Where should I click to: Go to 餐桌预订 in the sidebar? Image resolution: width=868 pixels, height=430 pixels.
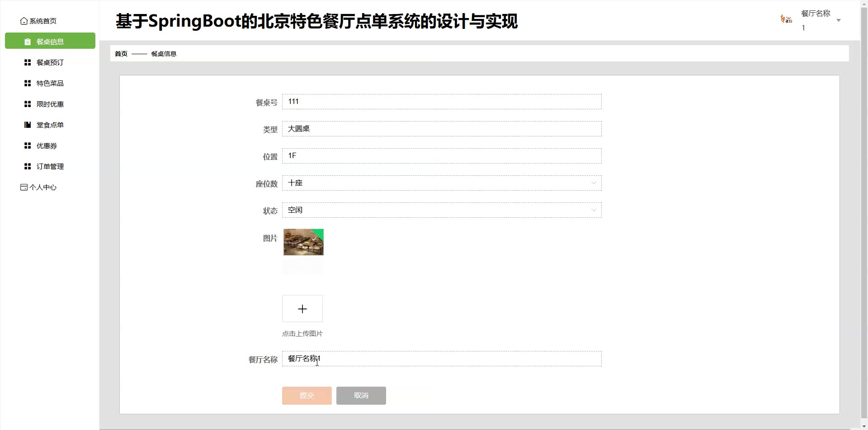click(50, 62)
